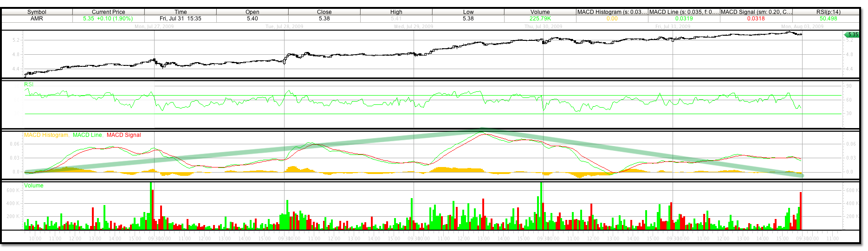Click the green MACD Line legend label
The height and width of the screenshot is (251, 868).
(x=87, y=135)
